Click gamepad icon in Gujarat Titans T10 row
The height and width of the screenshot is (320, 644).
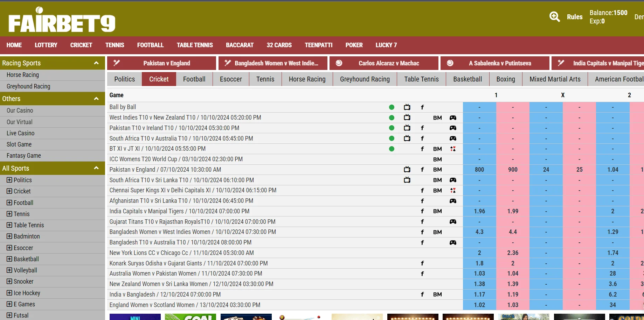pyautogui.click(x=453, y=222)
